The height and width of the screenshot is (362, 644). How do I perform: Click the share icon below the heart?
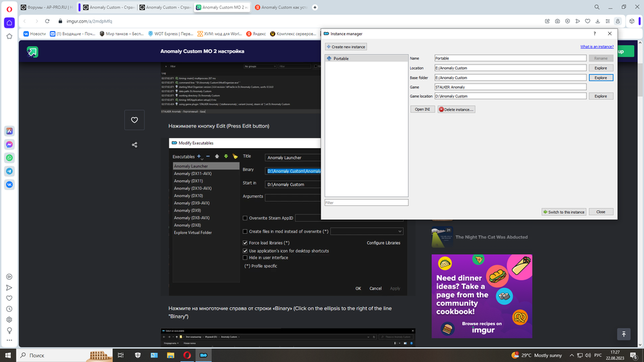(134, 145)
